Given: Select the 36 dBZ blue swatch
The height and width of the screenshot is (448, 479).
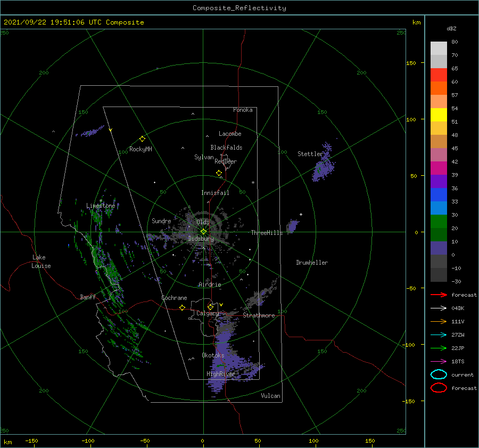Looking at the screenshot, I should tap(439, 194).
